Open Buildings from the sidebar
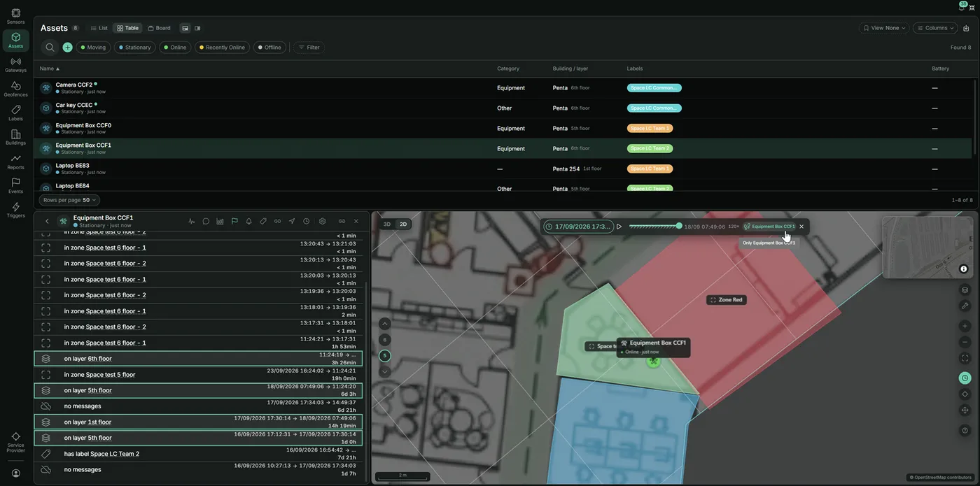Image resolution: width=980 pixels, height=486 pixels. point(15,137)
